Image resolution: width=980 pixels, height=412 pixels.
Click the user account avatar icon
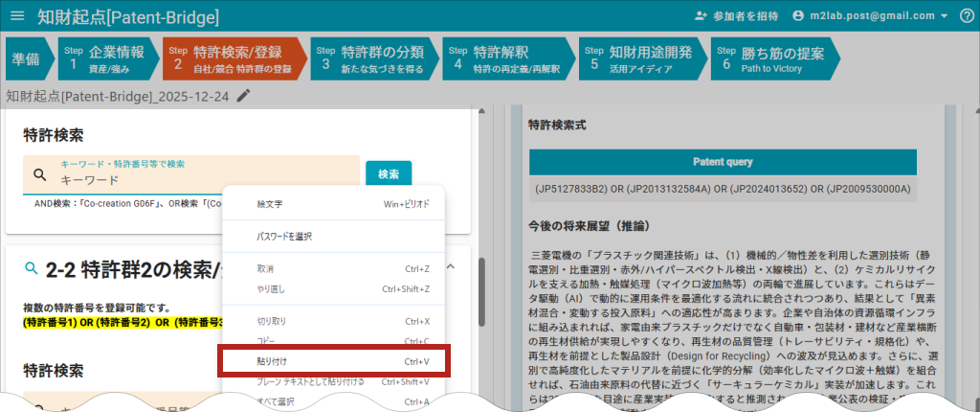799,16
